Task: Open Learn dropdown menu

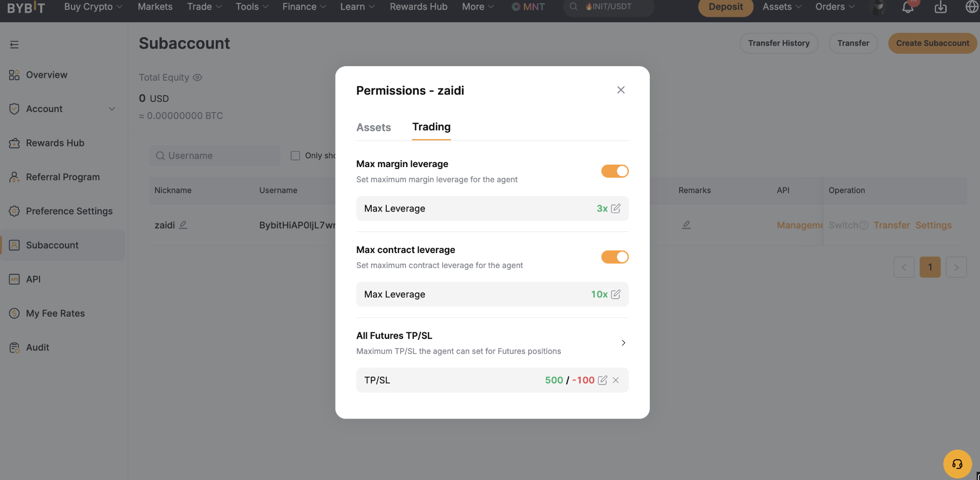Action: point(357,7)
